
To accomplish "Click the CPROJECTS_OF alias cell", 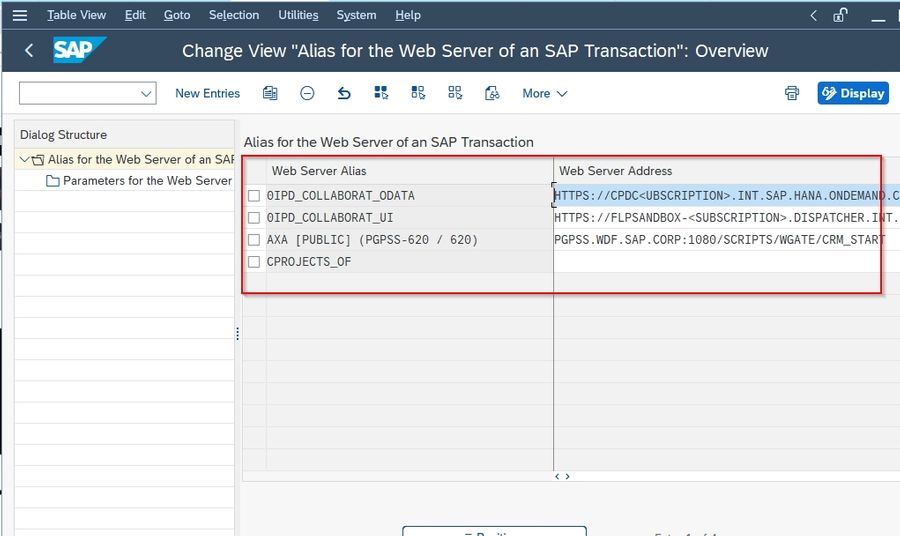I will (409, 262).
